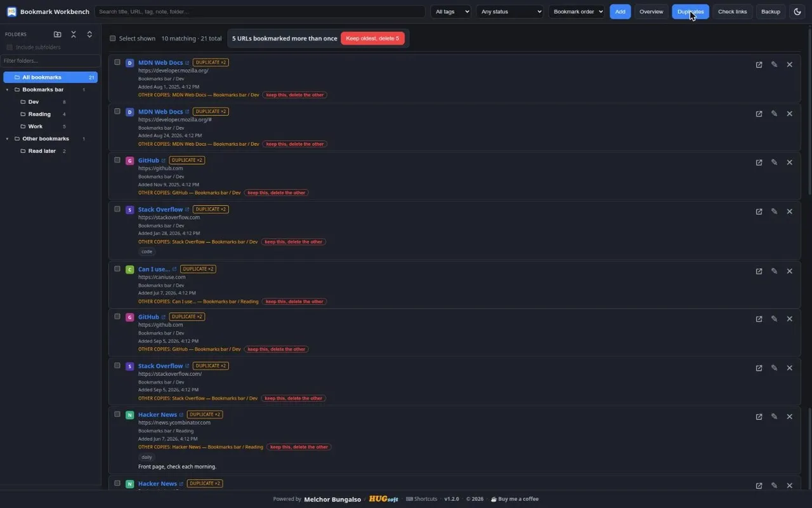Collapse the 'Bookmarks bar' folder tree arrow
The image size is (812, 508).
point(8,90)
